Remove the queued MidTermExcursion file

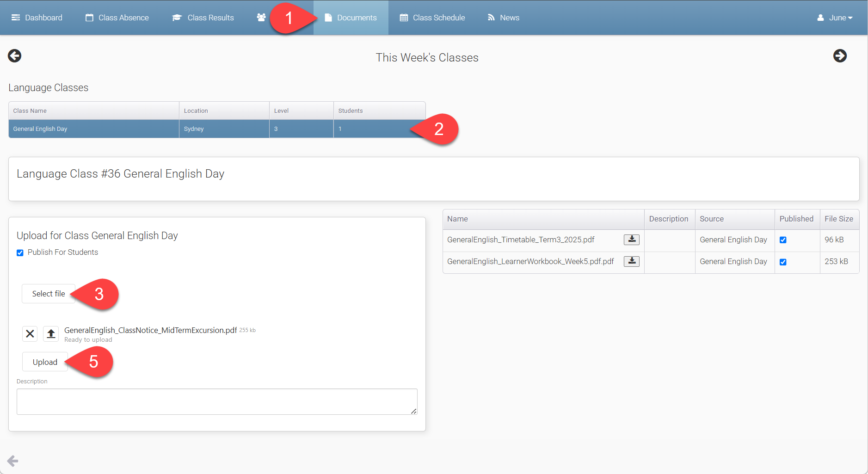[x=30, y=333]
